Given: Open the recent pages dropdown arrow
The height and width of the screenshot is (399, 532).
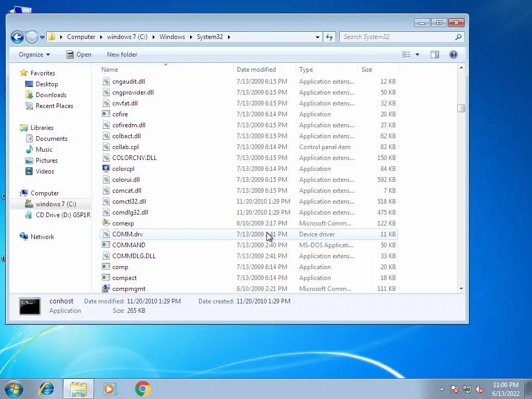Looking at the screenshot, I should pyautogui.click(x=42, y=37).
